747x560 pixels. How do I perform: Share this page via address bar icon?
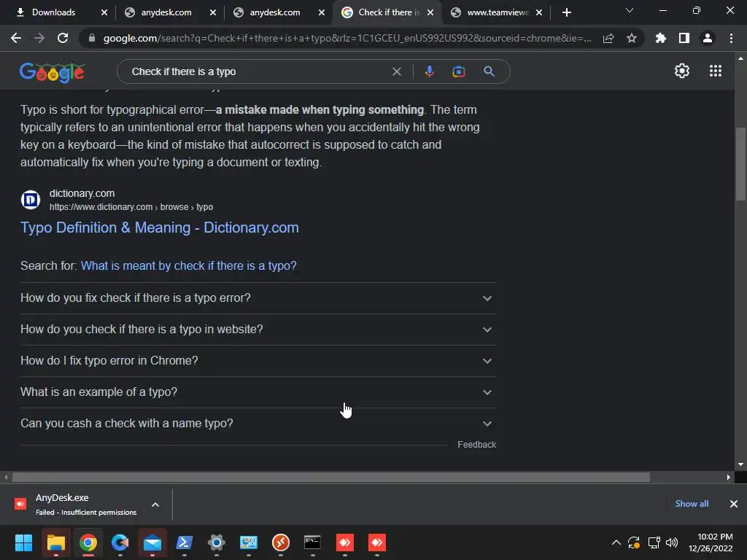tap(608, 38)
